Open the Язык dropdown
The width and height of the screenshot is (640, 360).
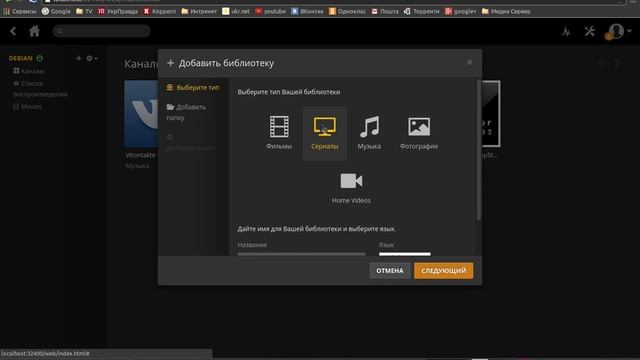tap(404, 253)
